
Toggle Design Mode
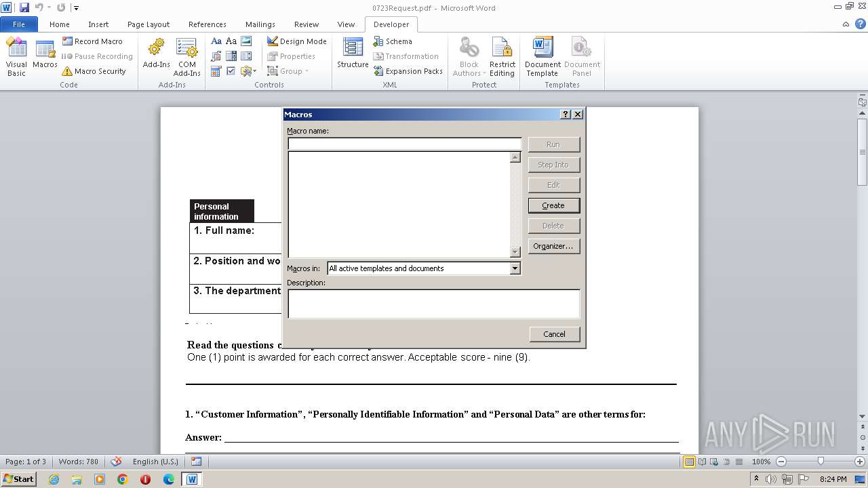296,41
